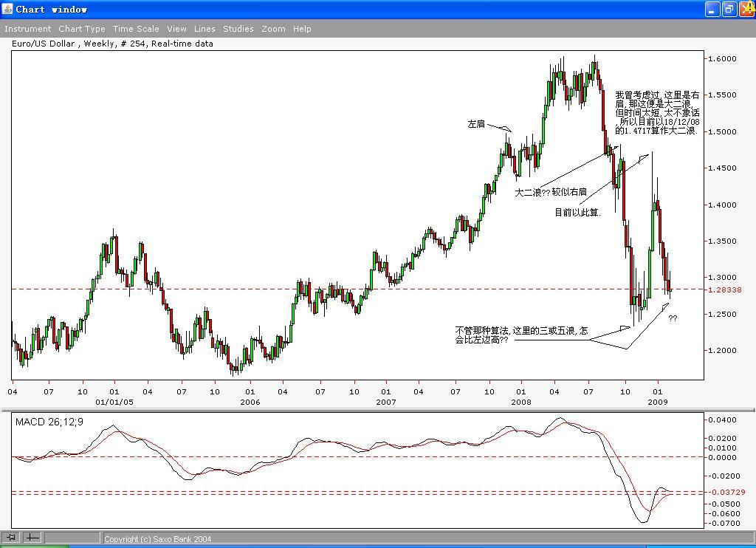Screen dimensions: 756x548
Task: Click the 1.5000 price axis label
Action: pyautogui.click(x=722, y=131)
